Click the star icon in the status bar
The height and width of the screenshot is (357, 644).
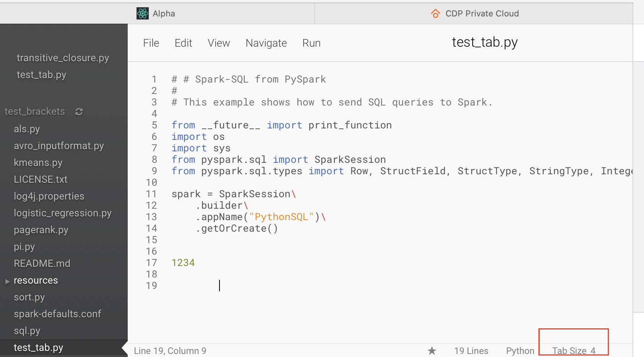coord(432,351)
